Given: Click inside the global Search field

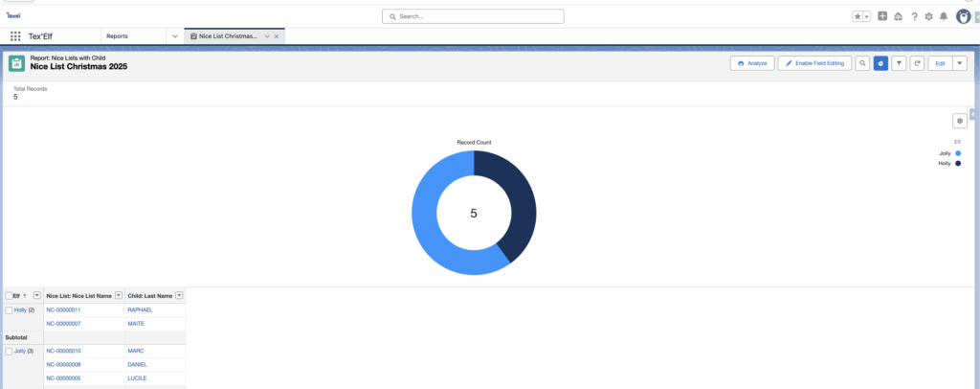Looking at the screenshot, I should 473,16.
